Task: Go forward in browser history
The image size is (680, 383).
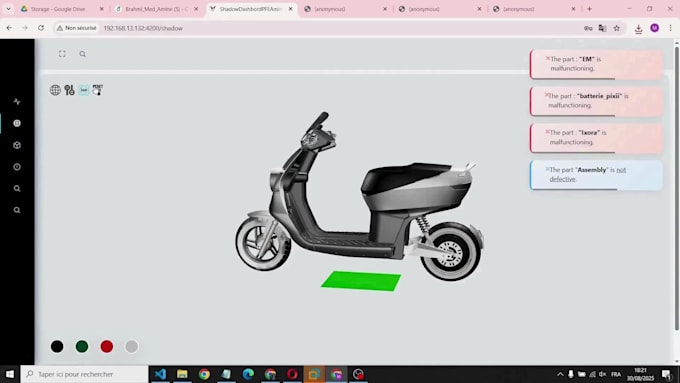Action: point(25,28)
